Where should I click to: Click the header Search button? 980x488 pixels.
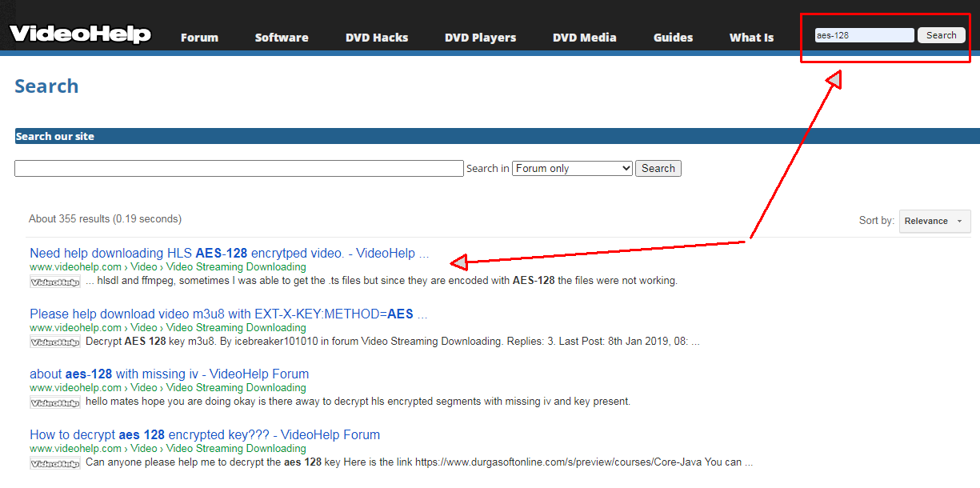coord(942,35)
